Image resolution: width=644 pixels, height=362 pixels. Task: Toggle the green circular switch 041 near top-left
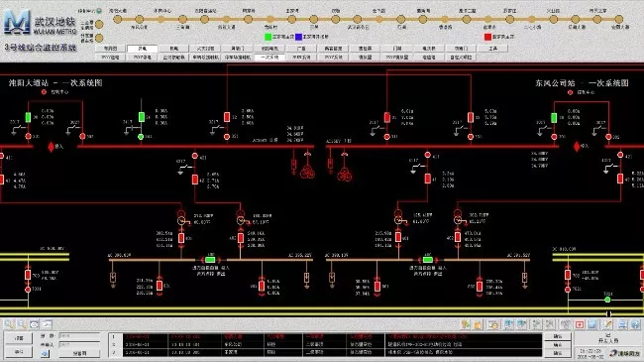(x=141, y=137)
